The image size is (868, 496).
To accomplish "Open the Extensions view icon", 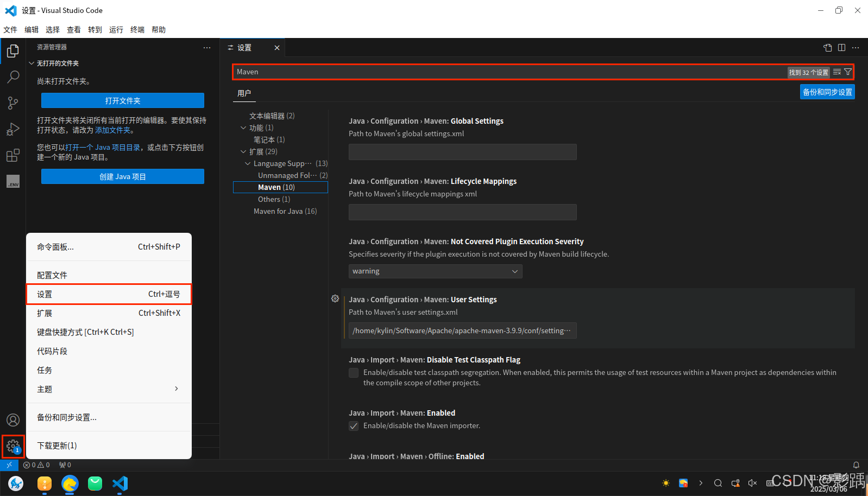I will point(13,155).
